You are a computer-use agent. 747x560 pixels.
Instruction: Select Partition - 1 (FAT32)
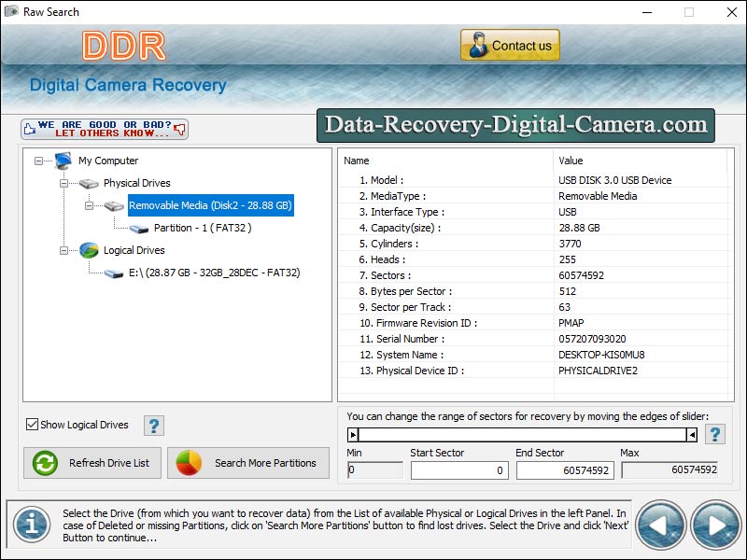click(x=203, y=228)
